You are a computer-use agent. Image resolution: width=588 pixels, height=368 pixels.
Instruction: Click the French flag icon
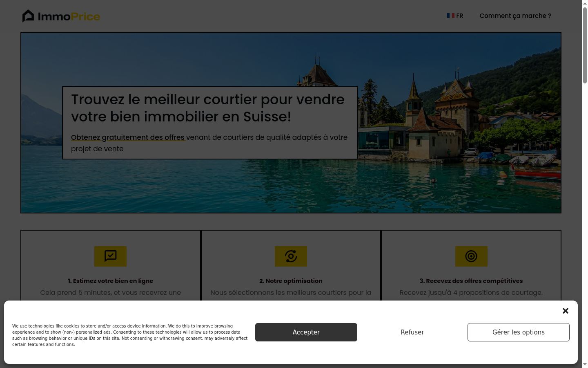450,16
